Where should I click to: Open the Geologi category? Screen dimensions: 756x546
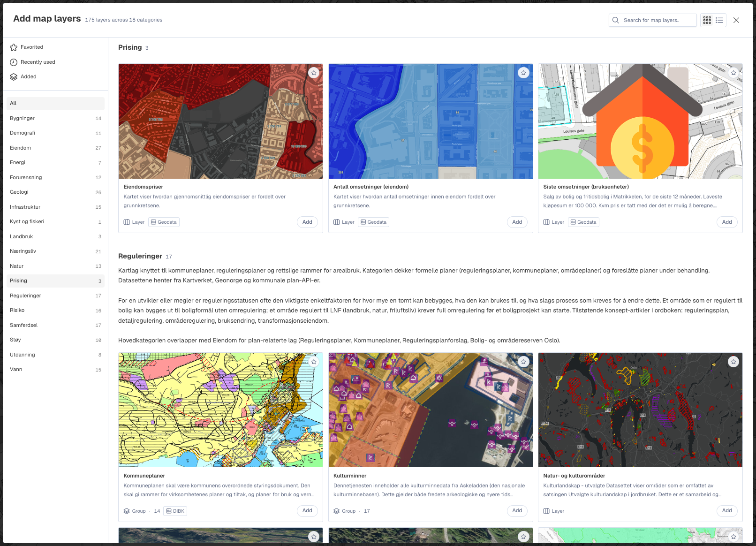tap(55, 192)
